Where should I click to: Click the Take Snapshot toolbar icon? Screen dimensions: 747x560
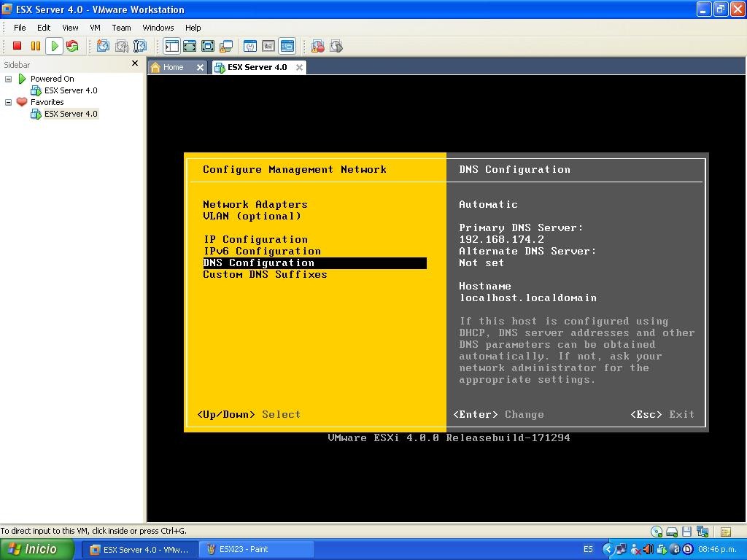coord(103,46)
